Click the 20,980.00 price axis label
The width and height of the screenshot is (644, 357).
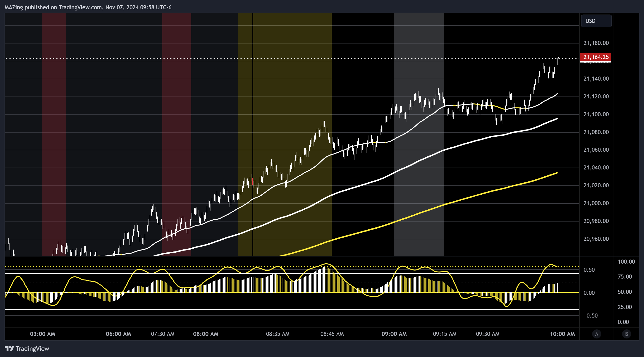(596, 221)
